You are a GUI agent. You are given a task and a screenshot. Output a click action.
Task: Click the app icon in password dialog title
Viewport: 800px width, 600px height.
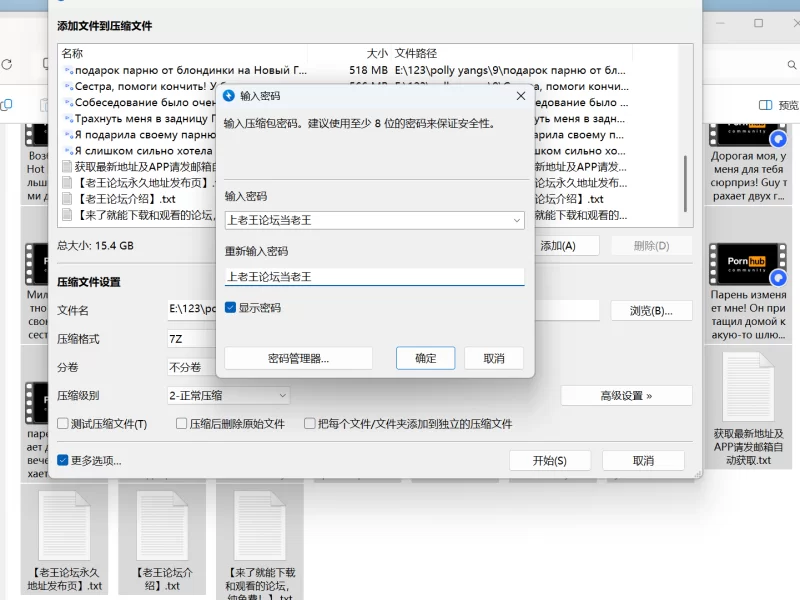click(x=228, y=96)
